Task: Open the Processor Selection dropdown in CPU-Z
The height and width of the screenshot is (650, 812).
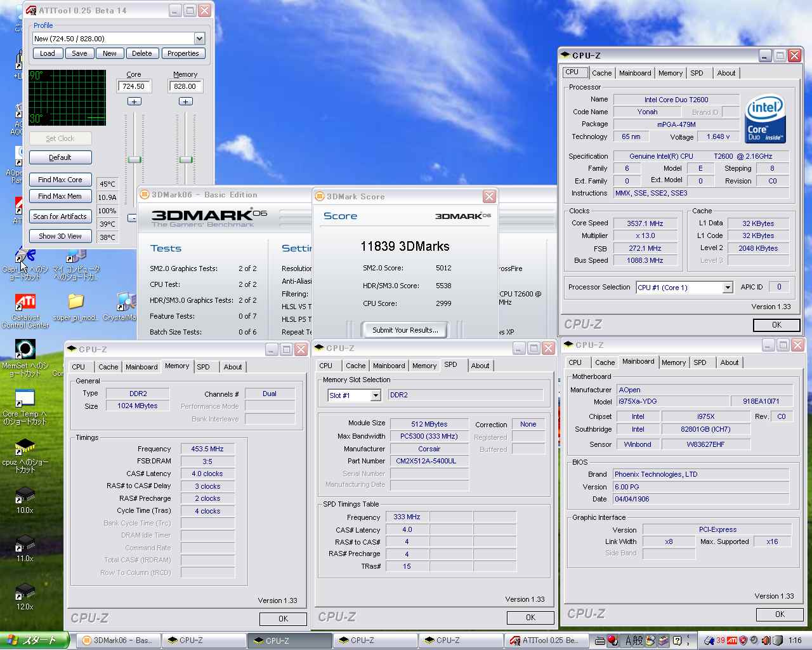Action: (728, 288)
